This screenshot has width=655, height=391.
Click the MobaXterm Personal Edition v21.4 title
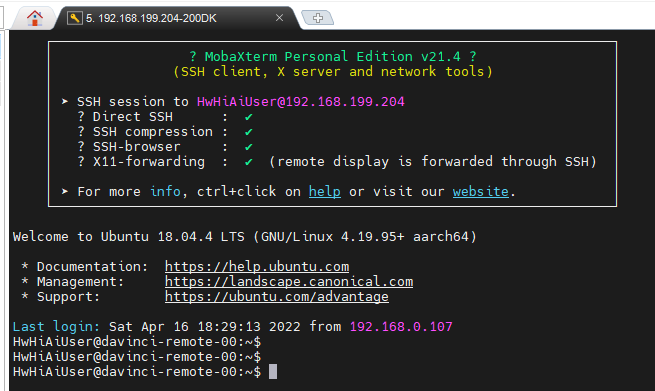[333, 56]
